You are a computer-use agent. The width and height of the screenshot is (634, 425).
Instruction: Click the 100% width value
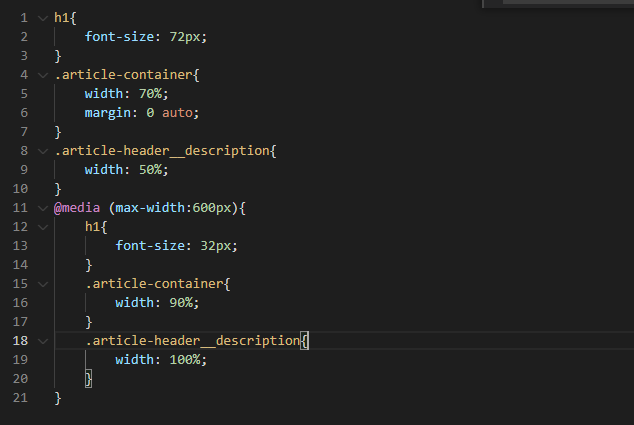[185, 360]
